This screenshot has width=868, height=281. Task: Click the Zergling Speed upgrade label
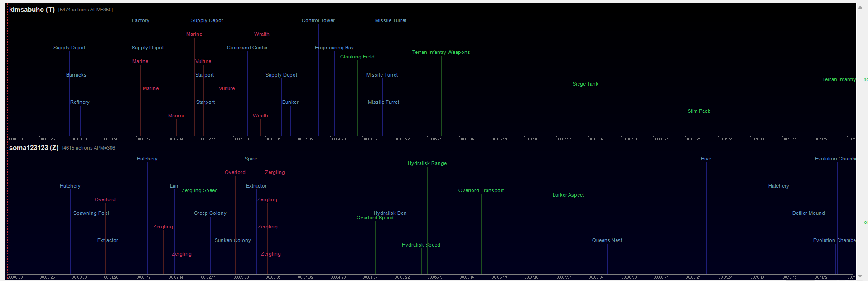tap(200, 190)
